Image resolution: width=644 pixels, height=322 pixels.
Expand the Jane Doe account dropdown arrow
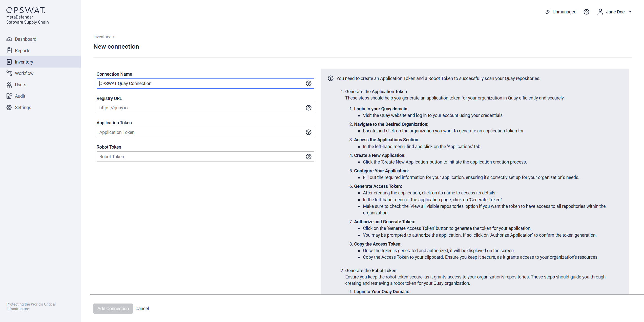pos(630,12)
